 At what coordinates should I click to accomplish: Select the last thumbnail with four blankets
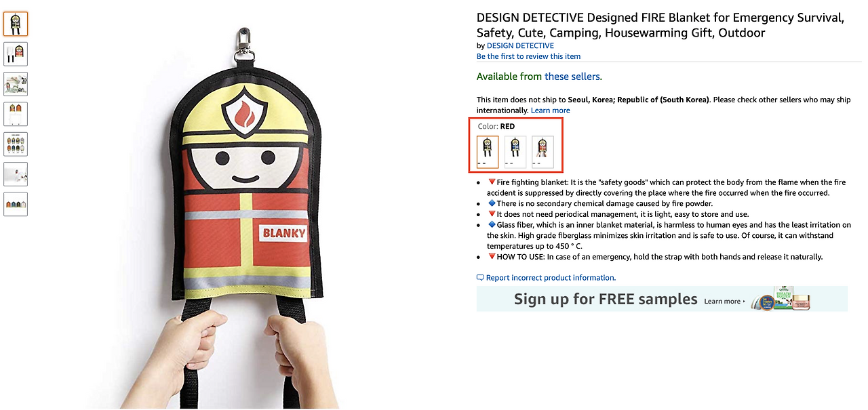[x=16, y=204]
